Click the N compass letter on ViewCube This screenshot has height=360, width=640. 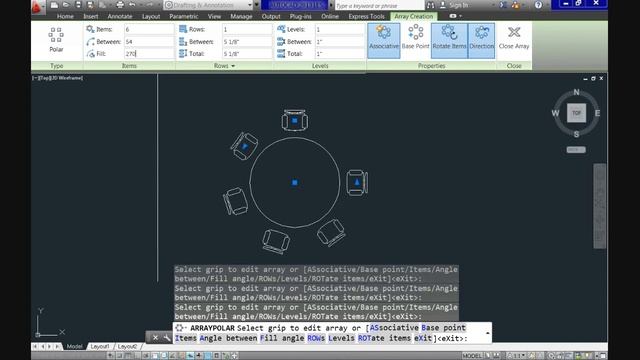pyautogui.click(x=576, y=92)
